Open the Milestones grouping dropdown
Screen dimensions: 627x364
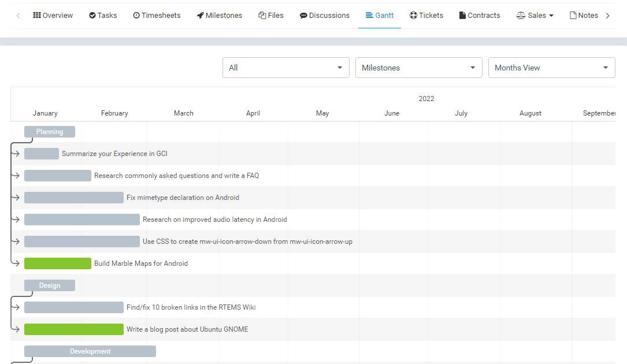pyautogui.click(x=418, y=68)
